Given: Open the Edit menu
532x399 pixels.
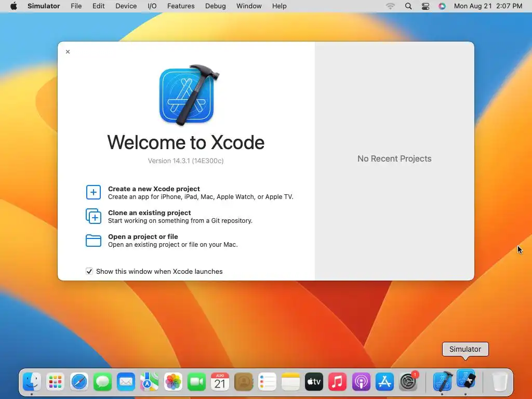Looking at the screenshot, I should click(x=98, y=6).
